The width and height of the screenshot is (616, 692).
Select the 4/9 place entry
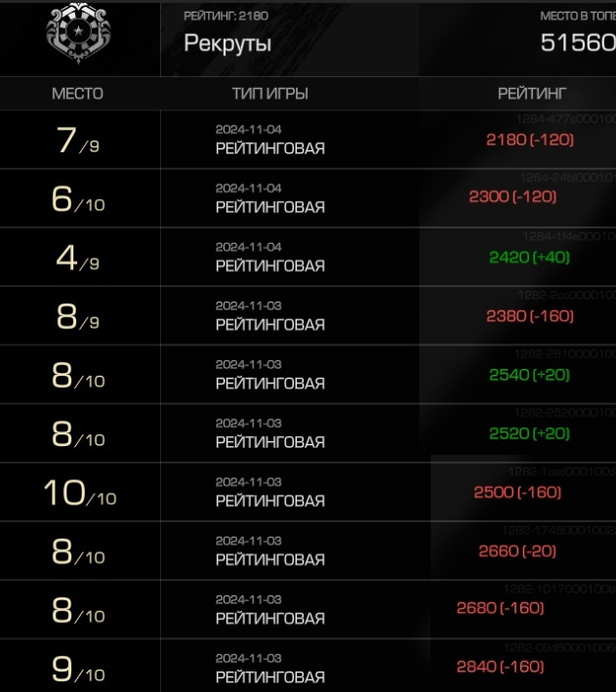coord(78,258)
